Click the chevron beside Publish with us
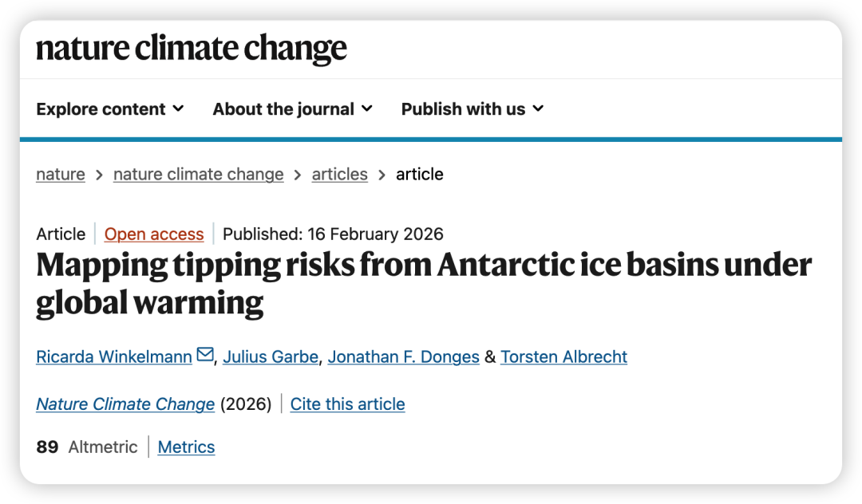 (x=538, y=108)
